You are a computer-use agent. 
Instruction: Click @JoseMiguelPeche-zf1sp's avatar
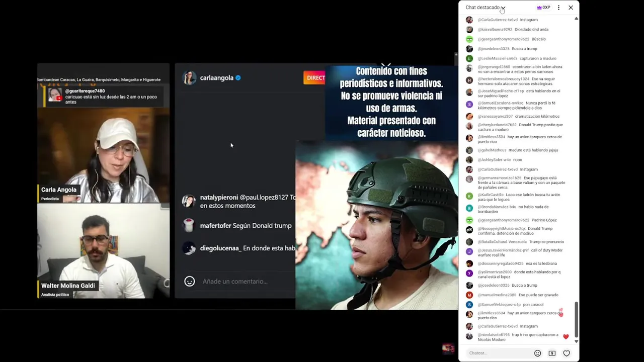pyautogui.click(x=469, y=92)
